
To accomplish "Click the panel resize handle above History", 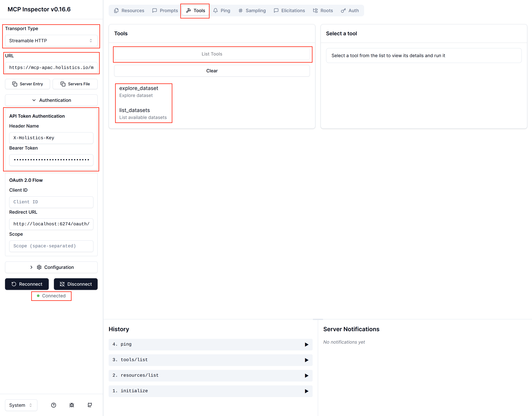I will (x=318, y=319).
